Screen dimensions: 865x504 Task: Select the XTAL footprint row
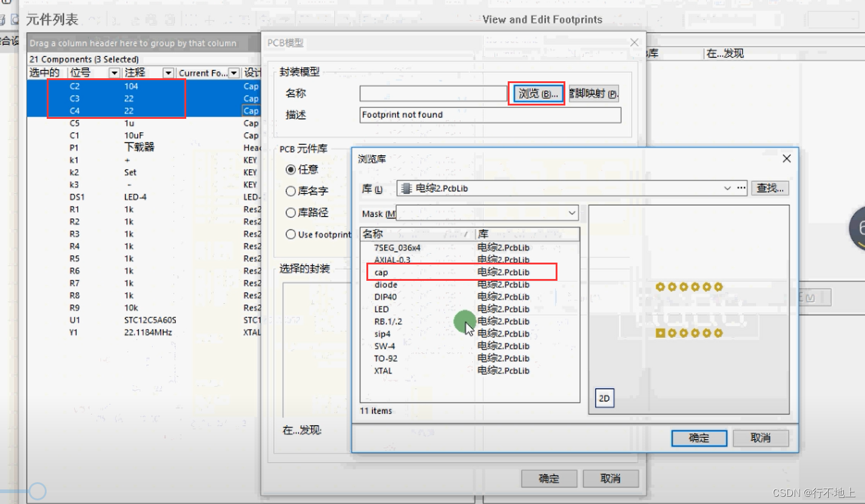(x=470, y=371)
